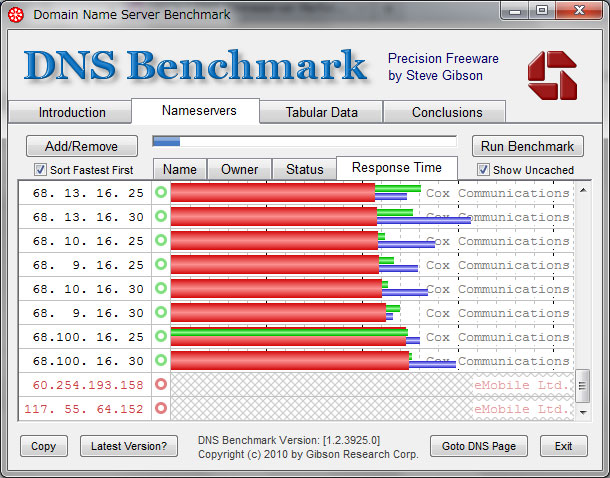Click the Add/Remove button
Screen dimensions: 610x478
click(82, 146)
